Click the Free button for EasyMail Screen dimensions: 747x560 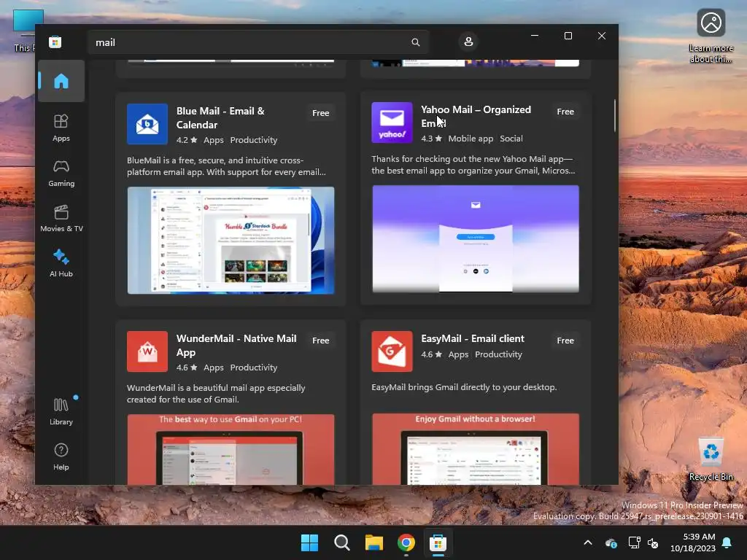point(565,341)
